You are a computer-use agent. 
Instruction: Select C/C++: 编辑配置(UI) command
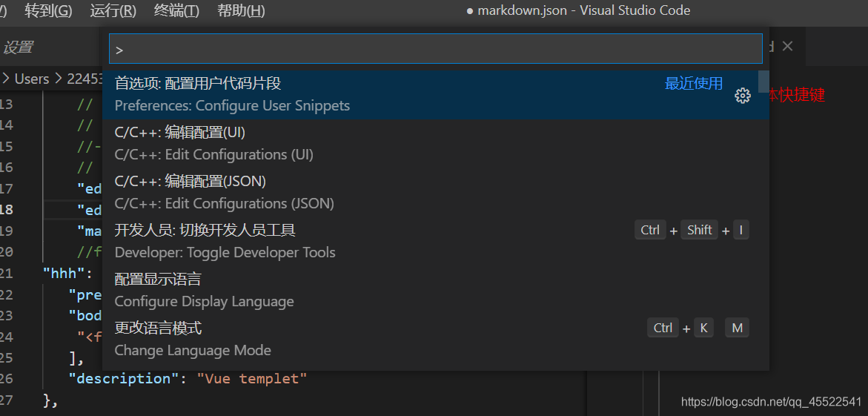coord(436,143)
